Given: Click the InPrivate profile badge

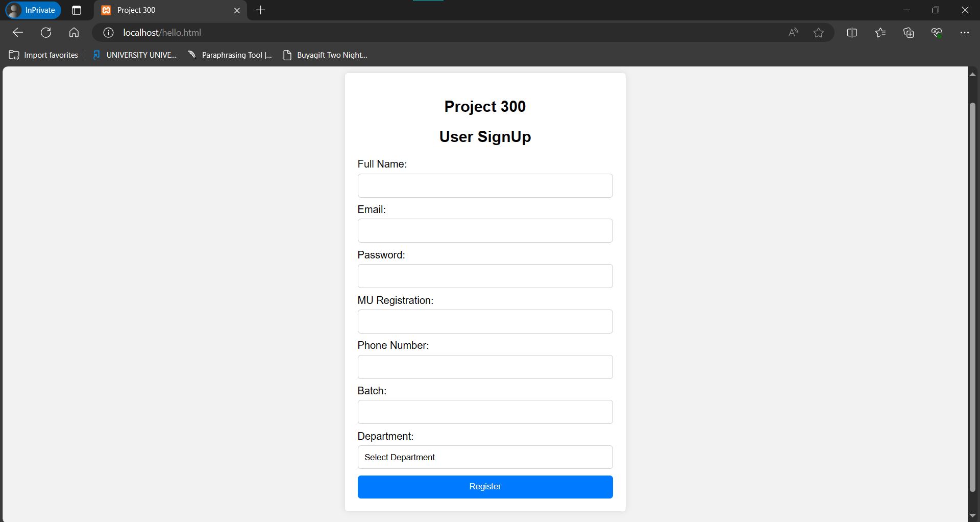Looking at the screenshot, I should (33, 10).
